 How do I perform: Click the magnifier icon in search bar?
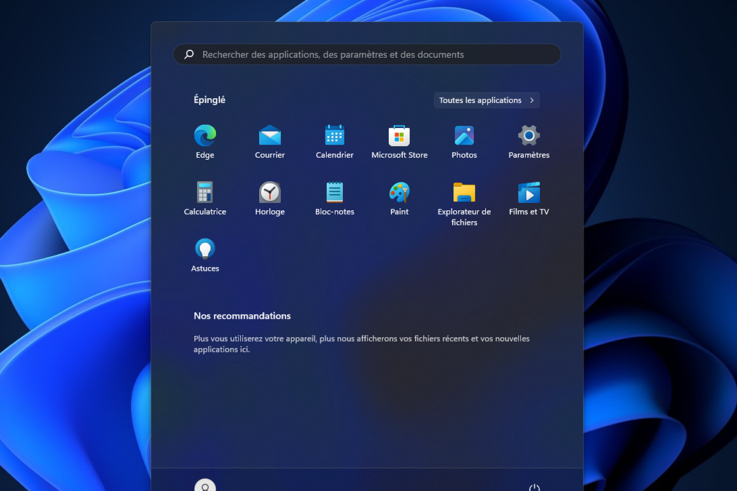coord(189,55)
